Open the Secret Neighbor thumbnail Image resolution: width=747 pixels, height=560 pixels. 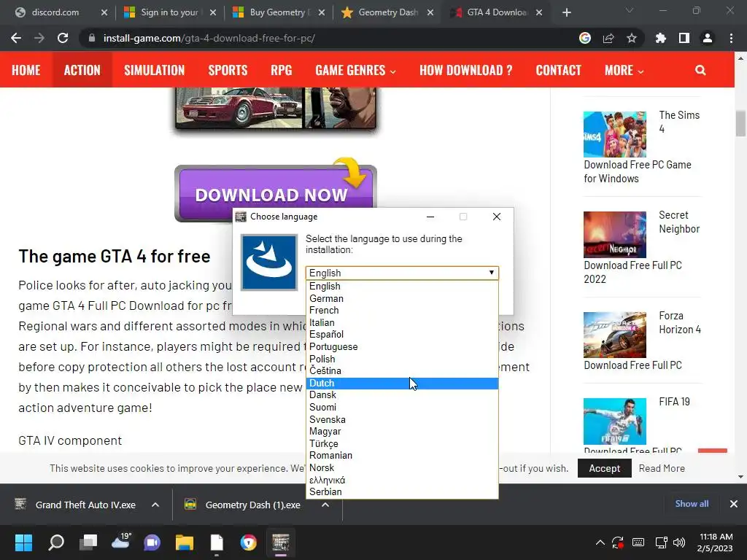point(615,234)
